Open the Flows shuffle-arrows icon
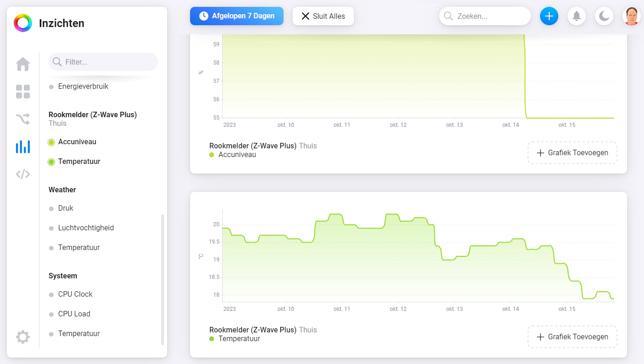Screen dimensions: 644x364 click(23, 120)
